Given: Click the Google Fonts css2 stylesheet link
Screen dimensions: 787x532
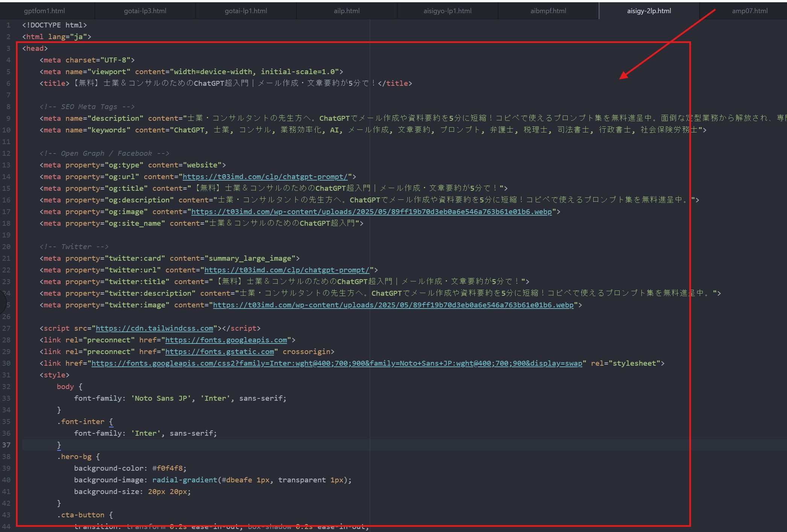Looking at the screenshot, I should tap(337, 363).
